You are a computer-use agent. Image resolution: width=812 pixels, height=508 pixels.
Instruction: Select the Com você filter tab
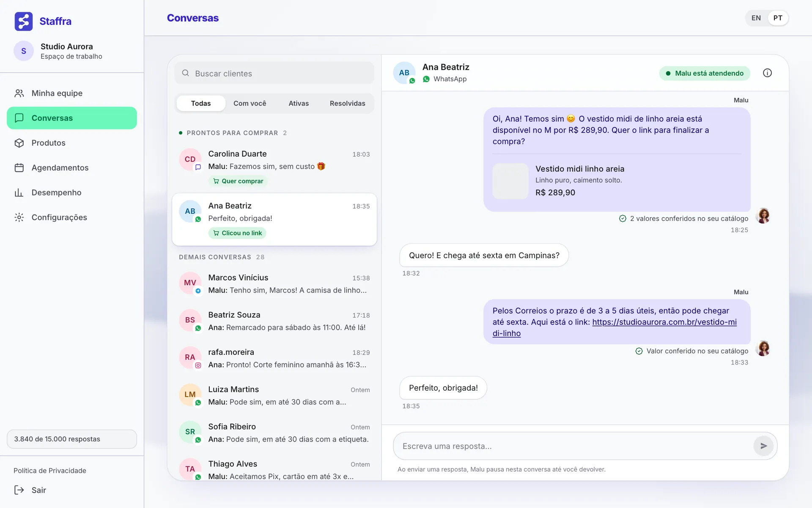tap(250, 103)
